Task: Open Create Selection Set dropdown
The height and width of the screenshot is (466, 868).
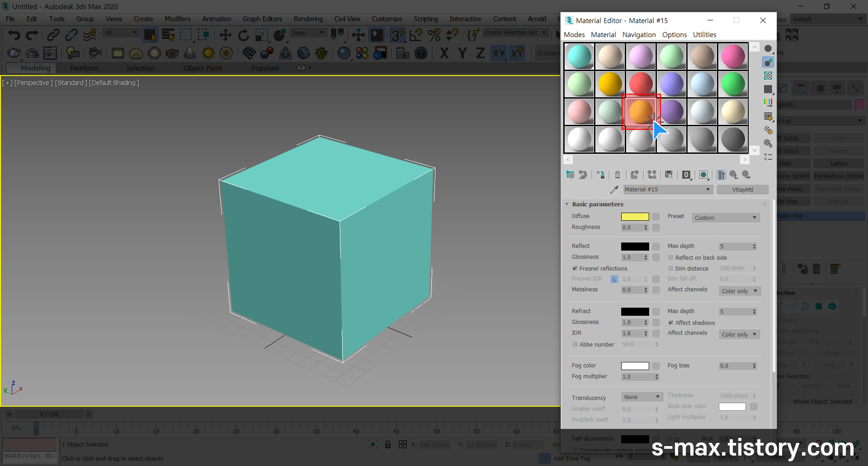Action: pyautogui.click(x=516, y=33)
